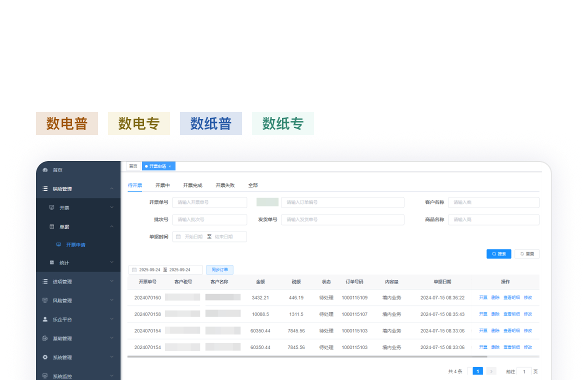
Task: Click the list icon beside 销项管理
Action: click(x=45, y=188)
